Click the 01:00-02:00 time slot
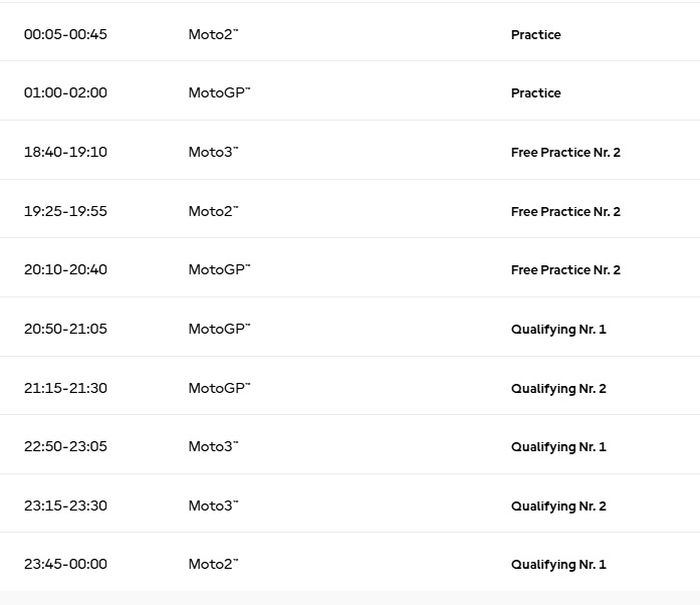700x605 pixels. 65,93
